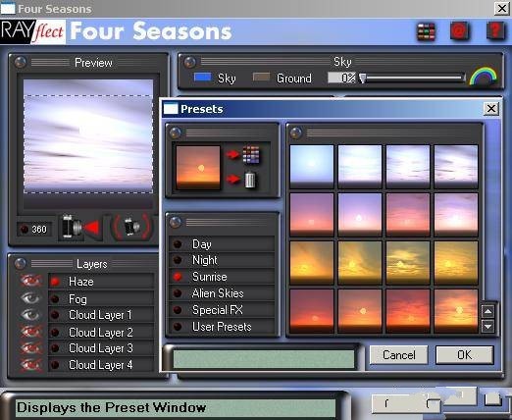Screen dimensions: 512x420
Task: Select fourth preset in second row
Action: 456,215
